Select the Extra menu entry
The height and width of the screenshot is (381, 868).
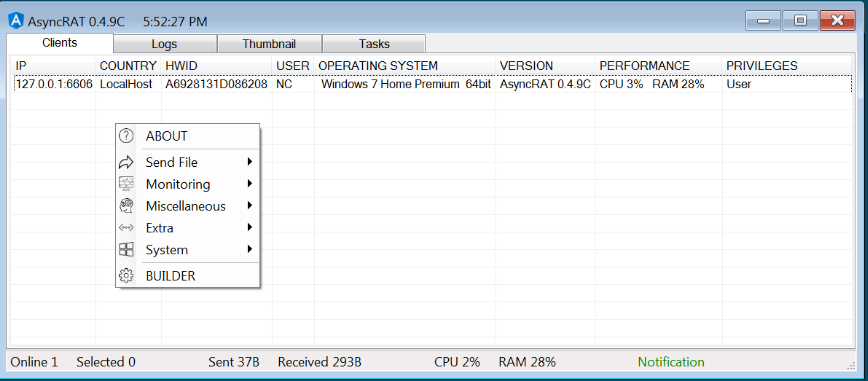187,228
